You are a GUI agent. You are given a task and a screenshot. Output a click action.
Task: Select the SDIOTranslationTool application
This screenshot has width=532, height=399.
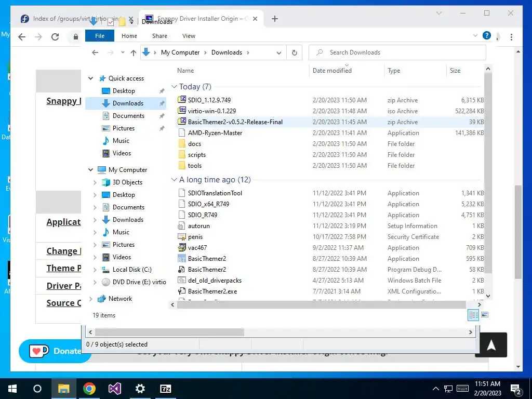click(x=215, y=193)
